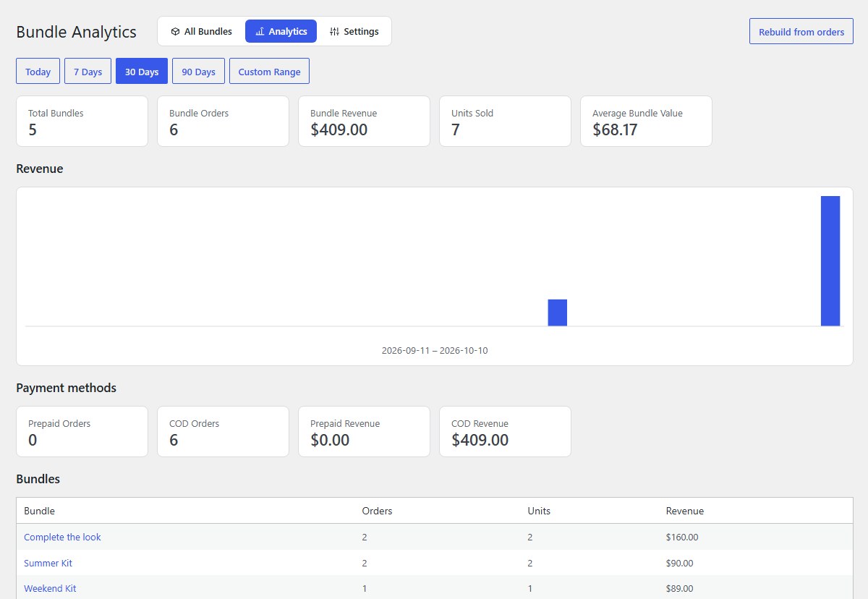Click the Payment methods heading
The image size is (868, 599).
[x=66, y=388]
